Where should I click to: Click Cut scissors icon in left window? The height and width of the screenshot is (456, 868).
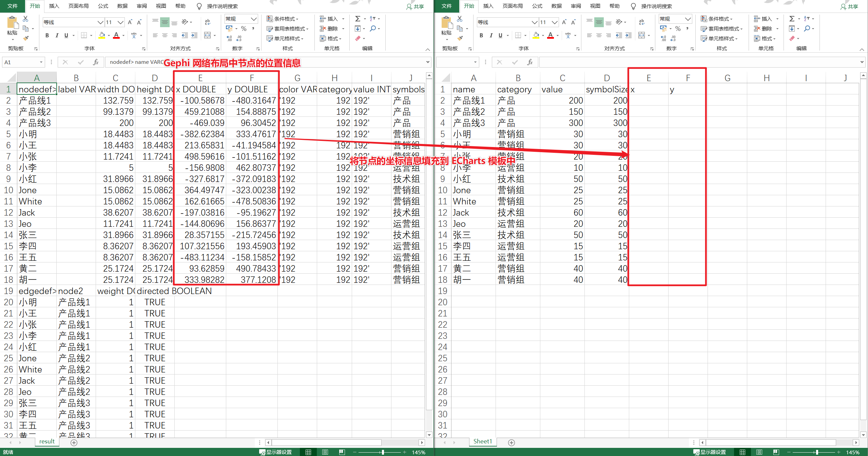coord(25,19)
